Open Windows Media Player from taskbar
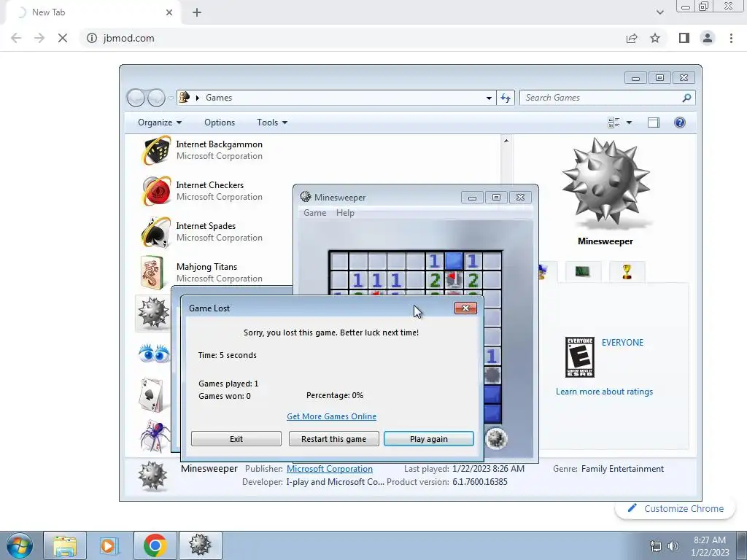The image size is (747, 560). click(x=109, y=545)
